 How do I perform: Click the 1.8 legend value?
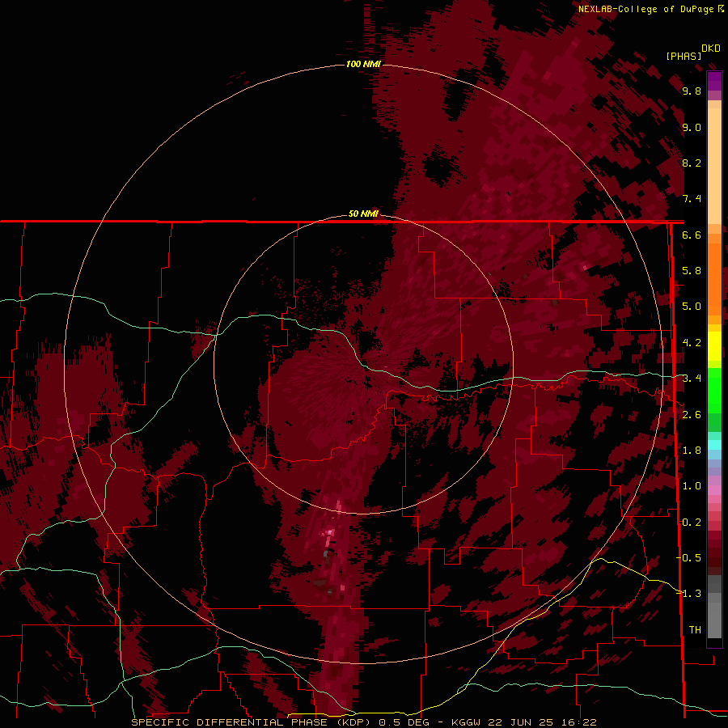[692, 451]
